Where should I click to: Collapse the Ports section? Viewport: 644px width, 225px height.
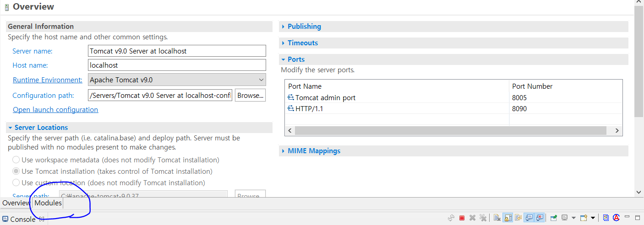(x=284, y=59)
